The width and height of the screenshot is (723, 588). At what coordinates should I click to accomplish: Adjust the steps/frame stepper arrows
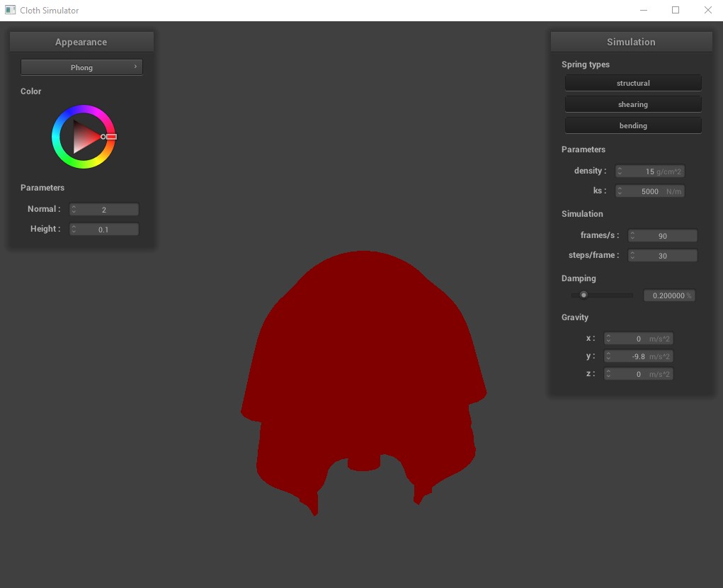632,256
